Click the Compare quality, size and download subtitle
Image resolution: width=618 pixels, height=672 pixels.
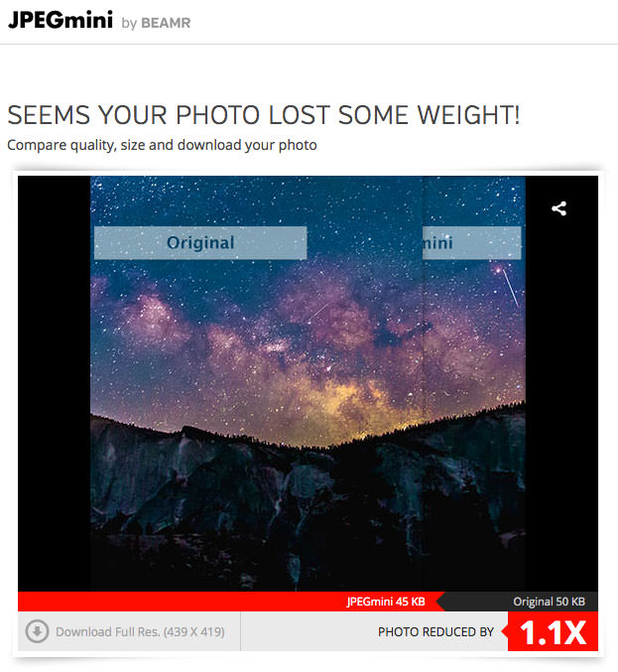[162, 145]
